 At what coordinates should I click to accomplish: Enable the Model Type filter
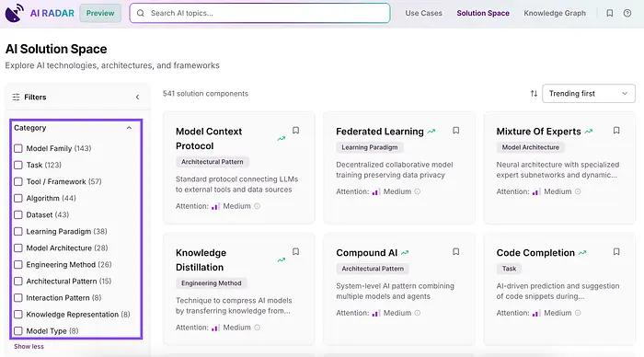coord(18,331)
